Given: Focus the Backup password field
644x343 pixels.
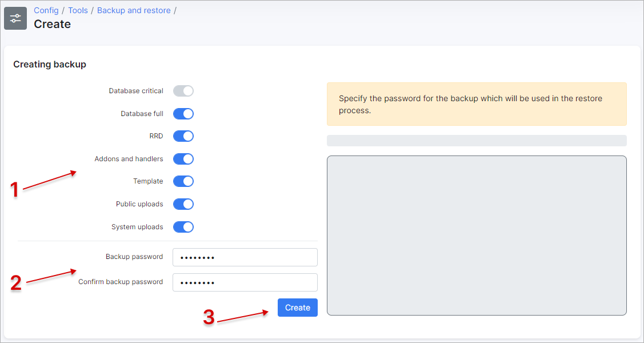Looking at the screenshot, I should click(x=245, y=257).
